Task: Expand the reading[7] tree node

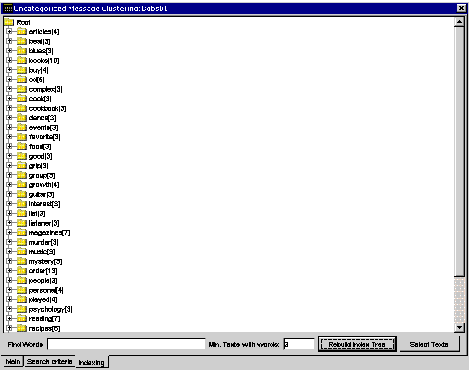Action: [x=9, y=318]
